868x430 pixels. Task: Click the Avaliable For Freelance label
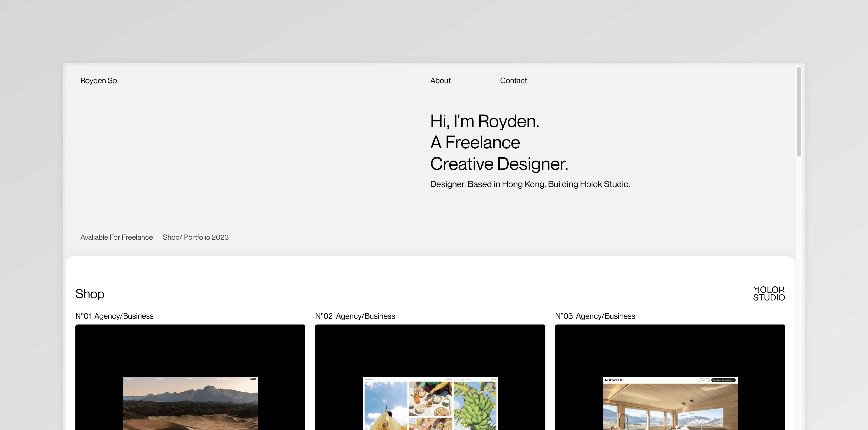[116, 237]
